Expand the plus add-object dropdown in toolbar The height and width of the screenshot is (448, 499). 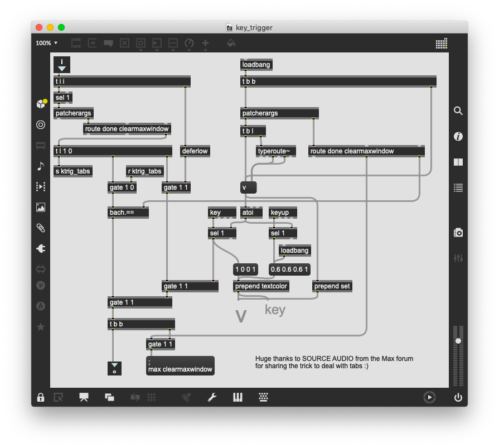pos(205,44)
